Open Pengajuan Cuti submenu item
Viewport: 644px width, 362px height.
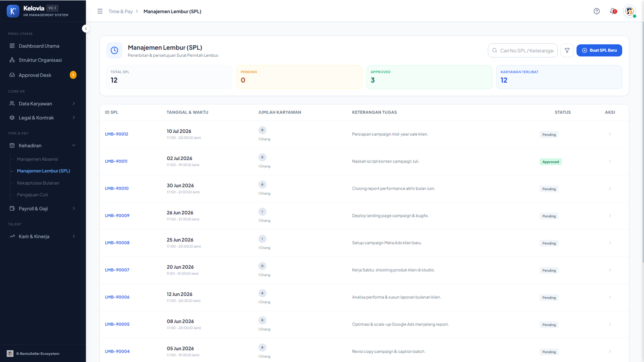pyautogui.click(x=33, y=195)
